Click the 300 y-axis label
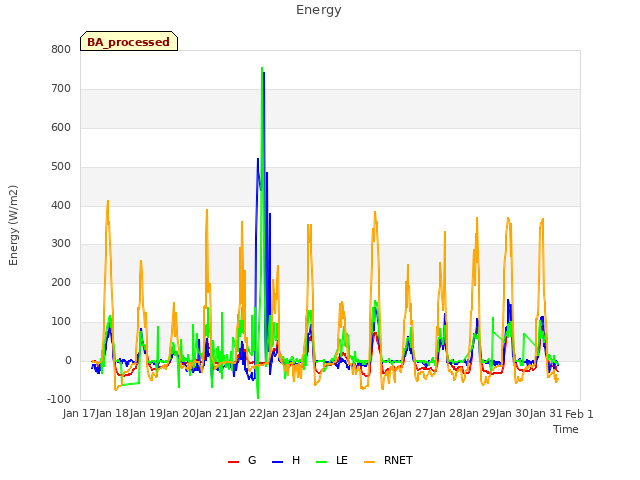The height and width of the screenshot is (480, 640). (x=61, y=244)
